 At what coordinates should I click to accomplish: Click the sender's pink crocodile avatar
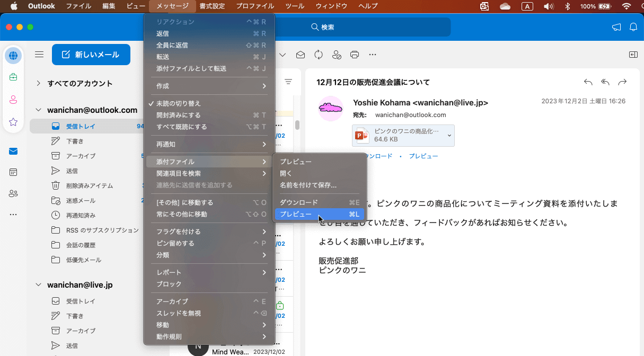[x=331, y=109]
